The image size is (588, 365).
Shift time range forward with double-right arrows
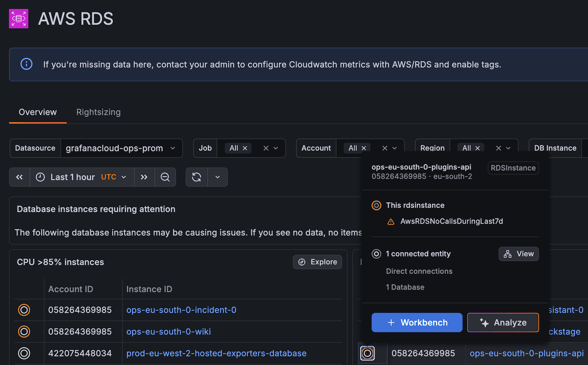pyautogui.click(x=144, y=177)
